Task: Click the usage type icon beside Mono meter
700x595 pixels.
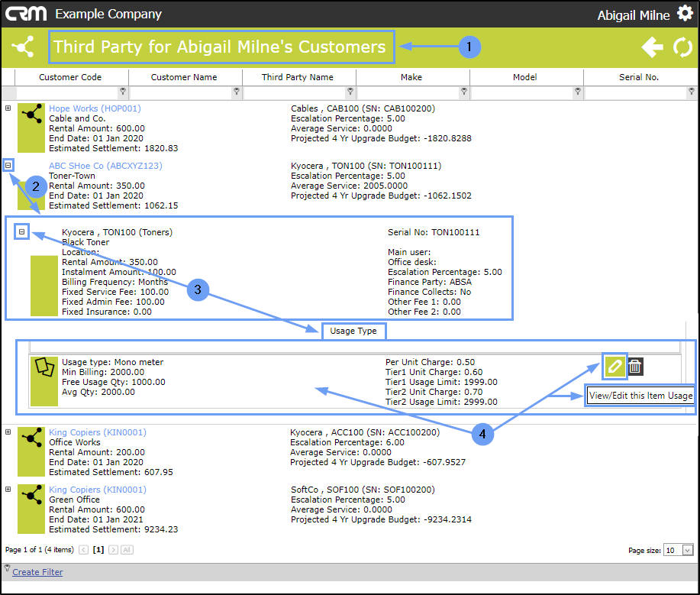Action: pyautogui.click(x=44, y=381)
